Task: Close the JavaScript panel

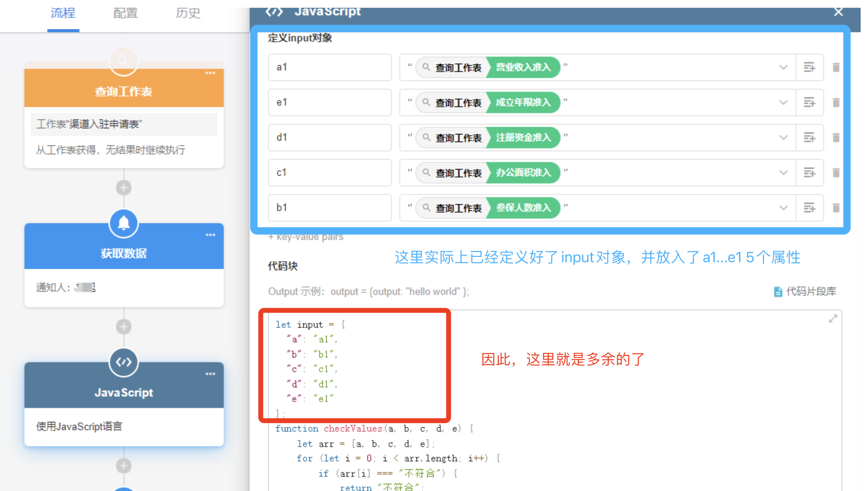Action: tap(838, 12)
